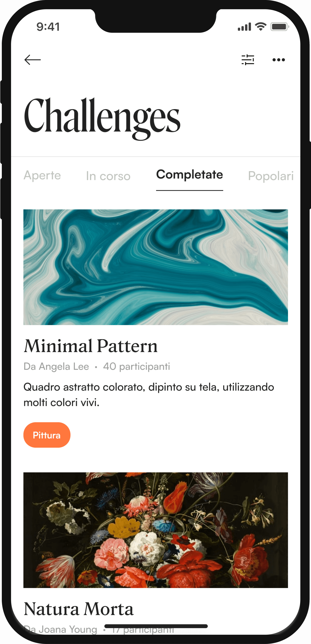Tap the home indicator bar

(x=156, y=626)
